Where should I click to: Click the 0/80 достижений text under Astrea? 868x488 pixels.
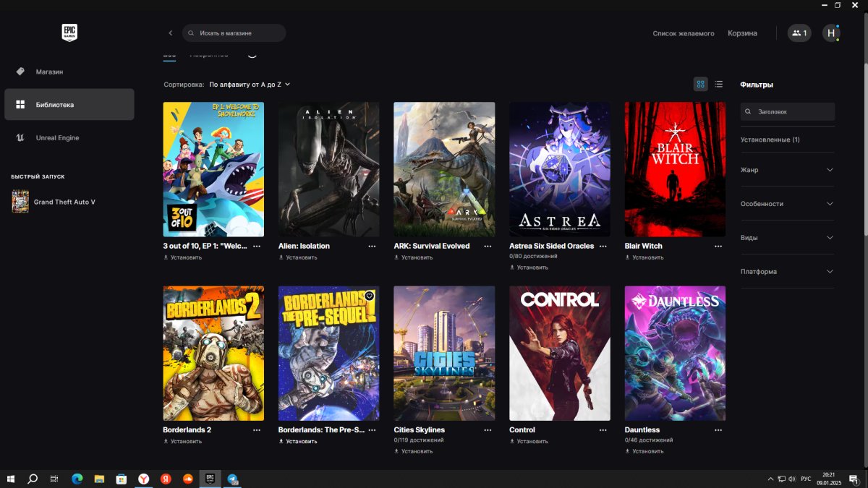(x=533, y=257)
